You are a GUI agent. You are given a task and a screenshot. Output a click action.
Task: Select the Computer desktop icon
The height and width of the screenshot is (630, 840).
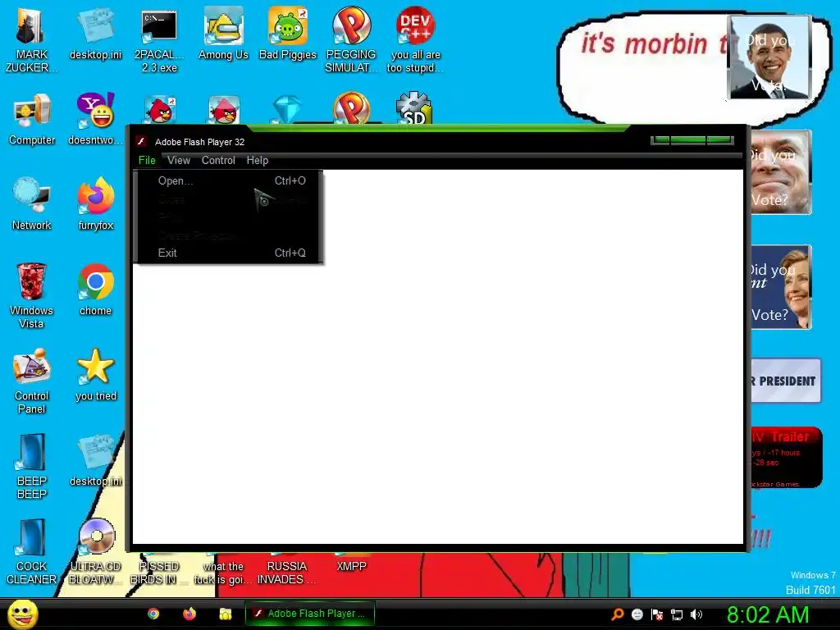click(x=32, y=120)
